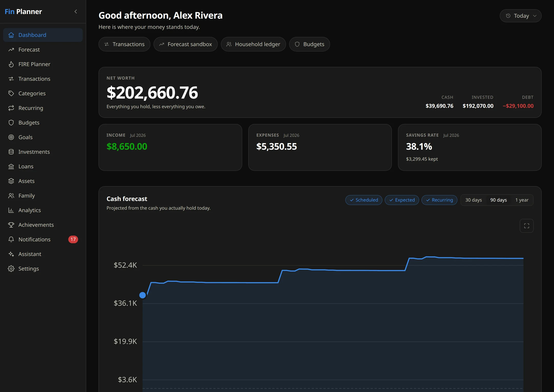Click the Fin Planner logo
The image size is (554, 392).
click(23, 12)
